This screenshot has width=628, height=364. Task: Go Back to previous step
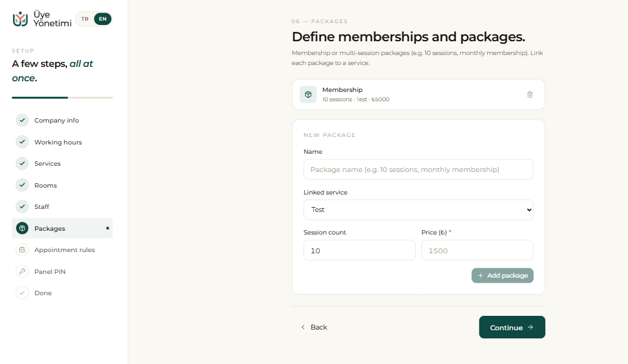point(314,327)
